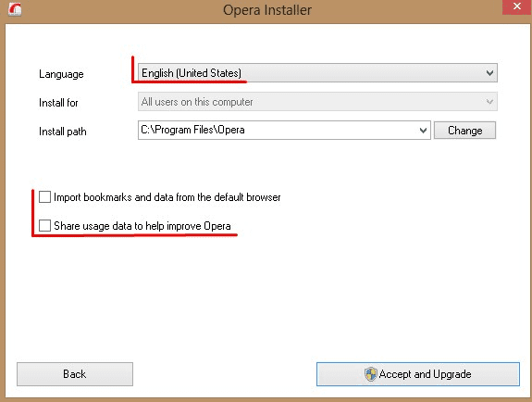The width and height of the screenshot is (532, 402).
Task: Go Back to the previous installer screen
Action: click(75, 374)
